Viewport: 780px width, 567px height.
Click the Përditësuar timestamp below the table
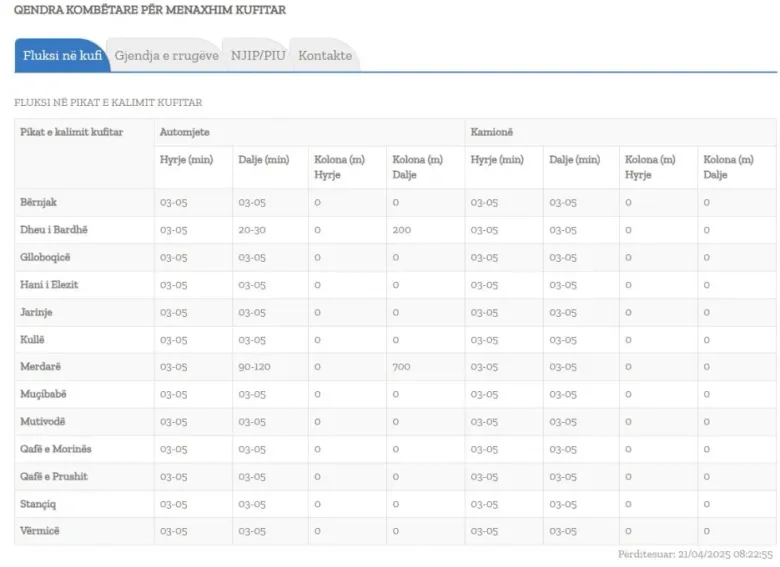695,553
